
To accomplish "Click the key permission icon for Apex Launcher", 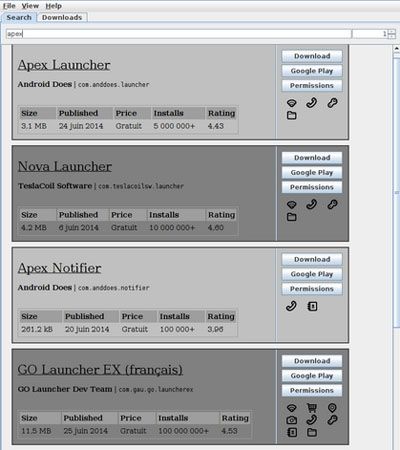I will pyautogui.click(x=332, y=103).
